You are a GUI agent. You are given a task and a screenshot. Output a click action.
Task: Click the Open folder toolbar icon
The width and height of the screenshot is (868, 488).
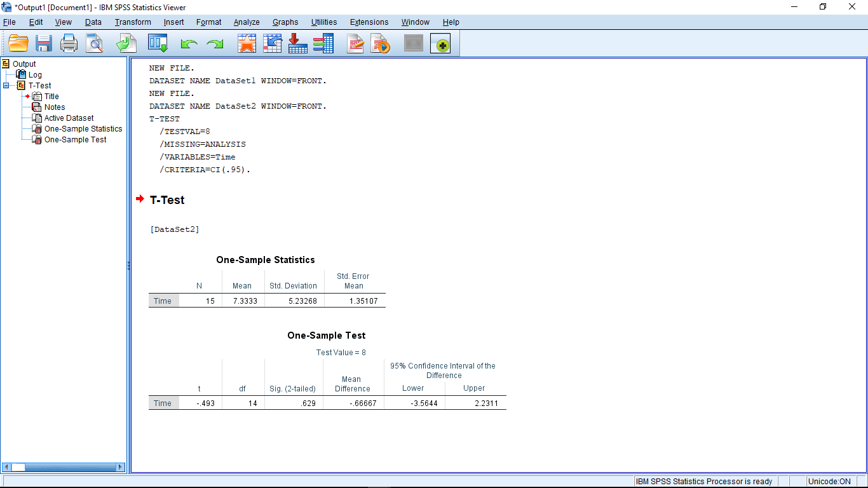[x=18, y=43]
